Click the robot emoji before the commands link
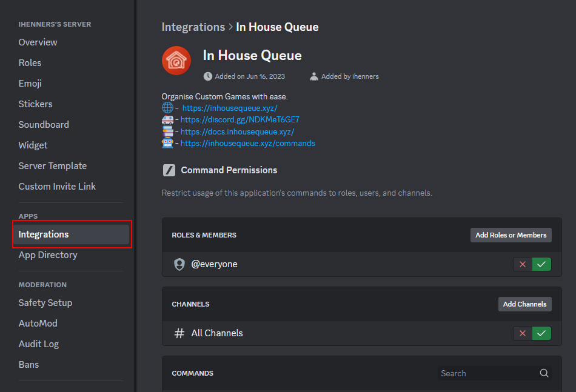Image resolution: width=576 pixels, height=392 pixels. [167, 143]
